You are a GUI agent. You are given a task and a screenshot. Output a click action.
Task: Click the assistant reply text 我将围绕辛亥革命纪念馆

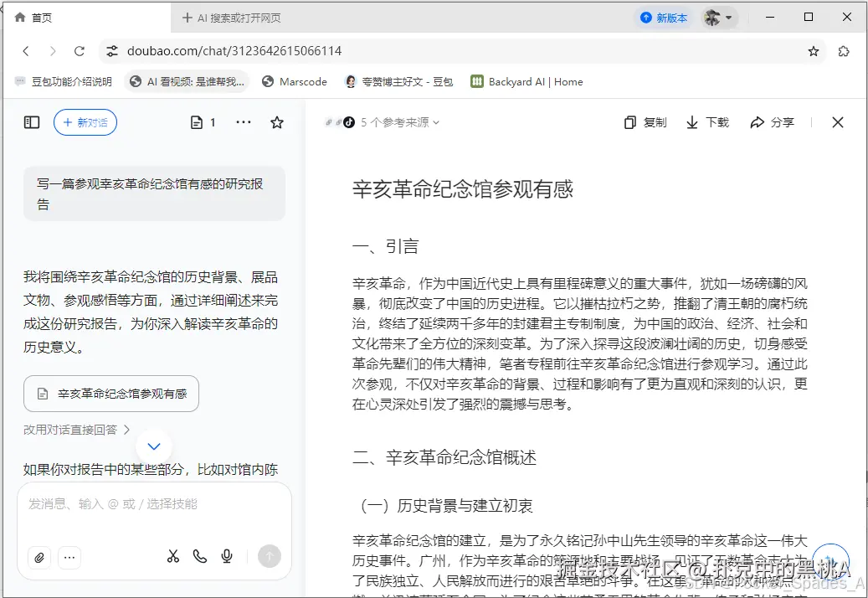coord(151,312)
